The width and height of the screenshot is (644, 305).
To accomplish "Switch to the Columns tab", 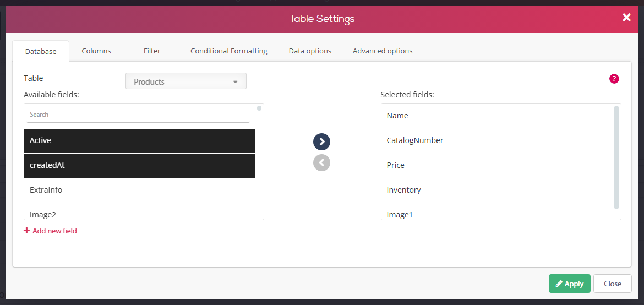I will [x=96, y=51].
